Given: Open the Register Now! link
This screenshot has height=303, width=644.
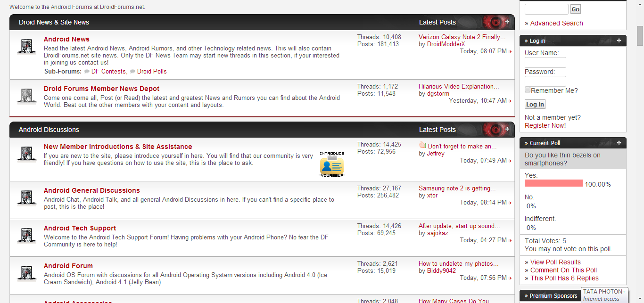Looking at the screenshot, I should (545, 125).
